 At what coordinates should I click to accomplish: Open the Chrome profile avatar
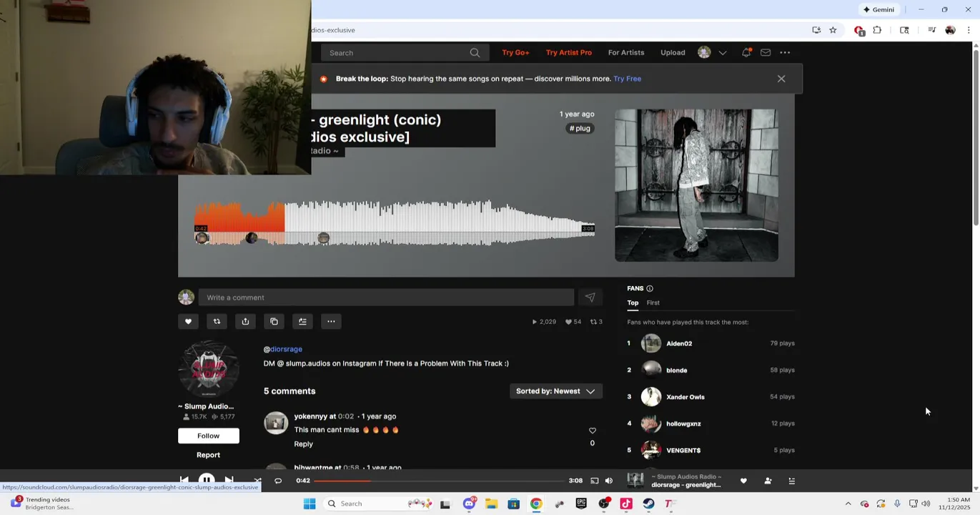click(x=950, y=30)
